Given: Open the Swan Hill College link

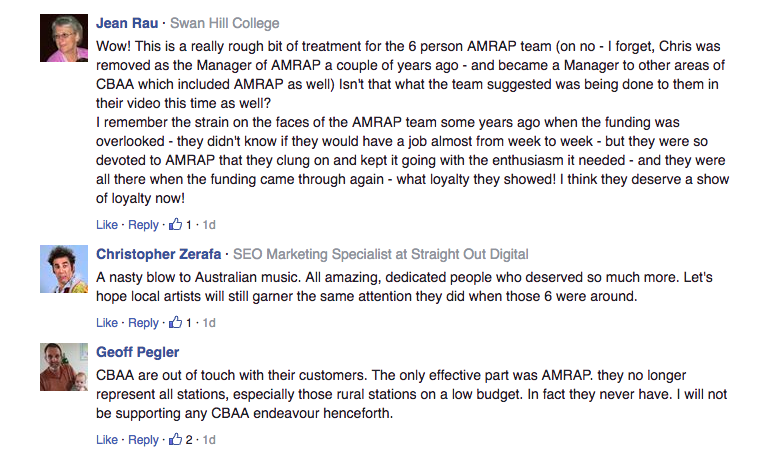Looking at the screenshot, I should click(x=224, y=23).
